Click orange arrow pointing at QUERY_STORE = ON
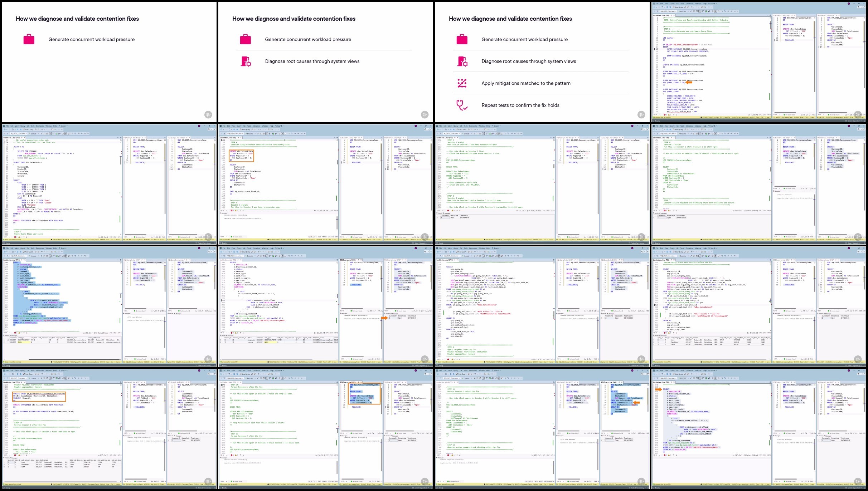The width and height of the screenshot is (868, 491). tap(689, 82)
